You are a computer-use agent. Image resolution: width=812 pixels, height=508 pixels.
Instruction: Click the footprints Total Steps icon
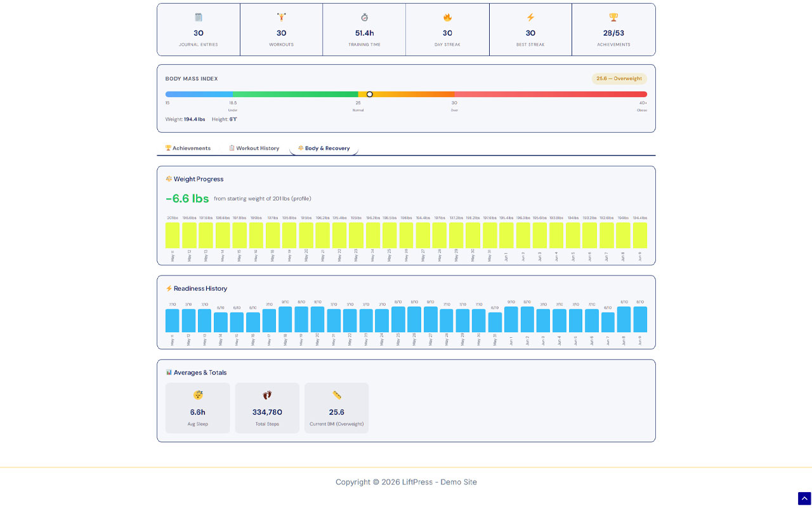pyautogui.click(x=267, y=395)
